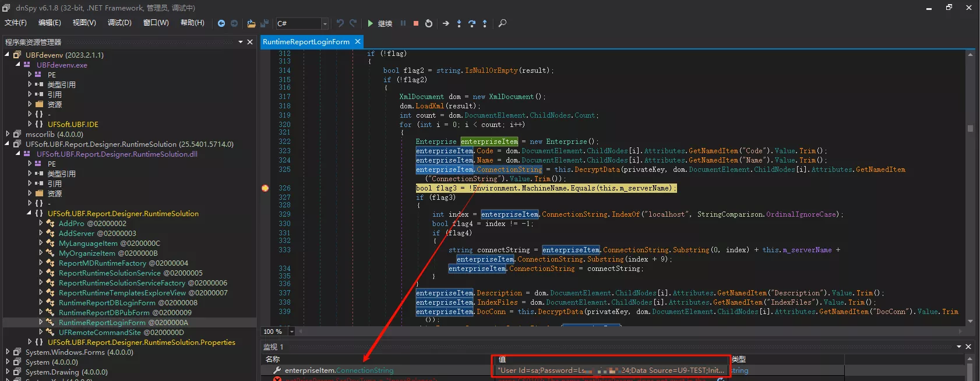Click the restart debugging icon
The height and width of the screenshot is (381, 980).
pyautogui.click(x=429, y=23)
